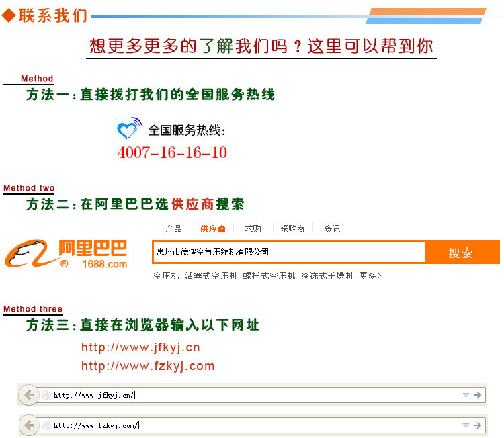The width and height of the screenshot is (504, 438).
Task: Switch to the 产品 search tab
Action: coord(173,229)
